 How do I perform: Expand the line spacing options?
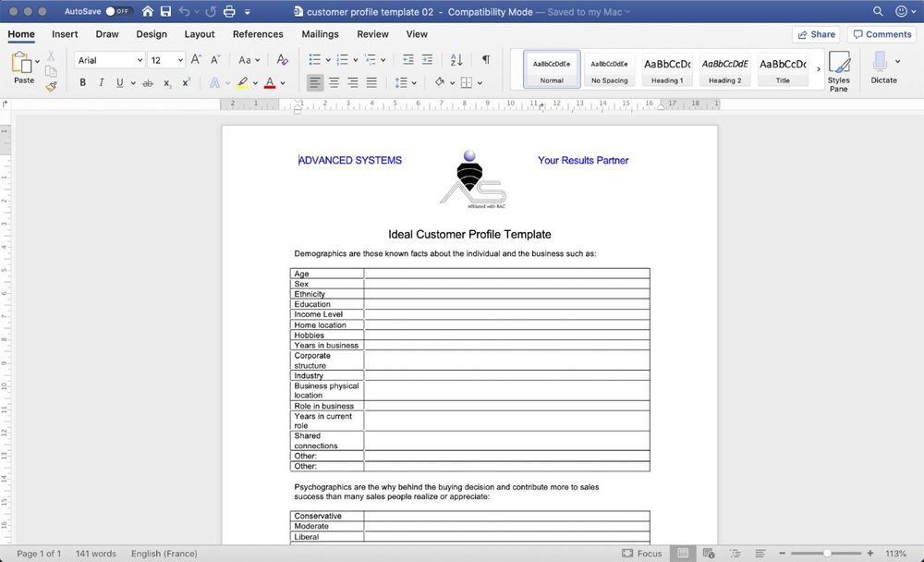pos(414,82)
